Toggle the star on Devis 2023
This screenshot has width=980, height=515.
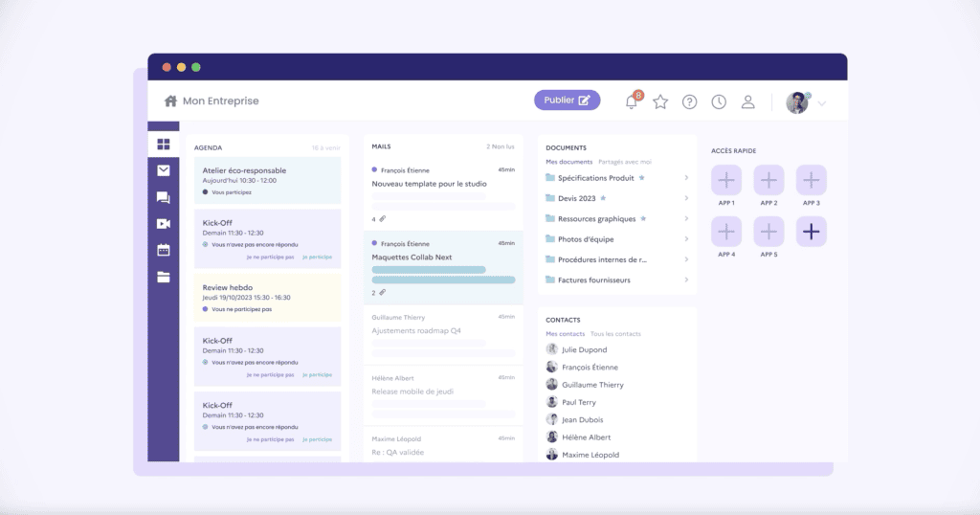(x=603, y=198)
